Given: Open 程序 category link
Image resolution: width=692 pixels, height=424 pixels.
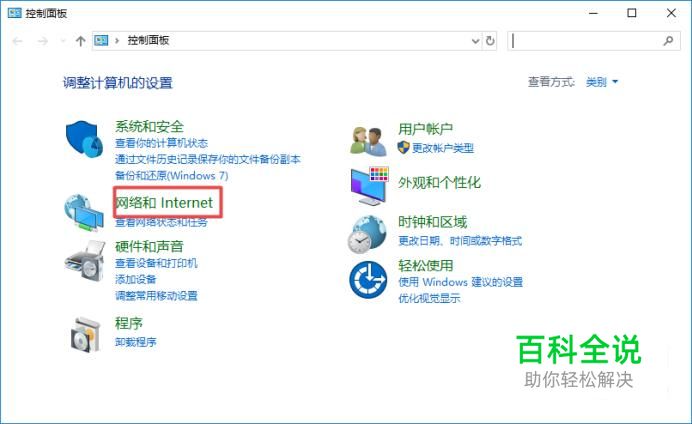Looking at the screenshot, I should coord(129,323).
